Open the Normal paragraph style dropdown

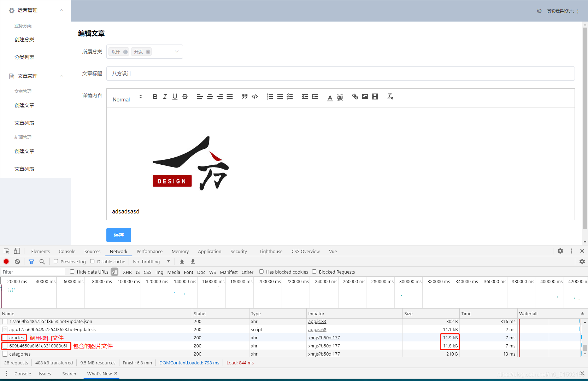126,99
